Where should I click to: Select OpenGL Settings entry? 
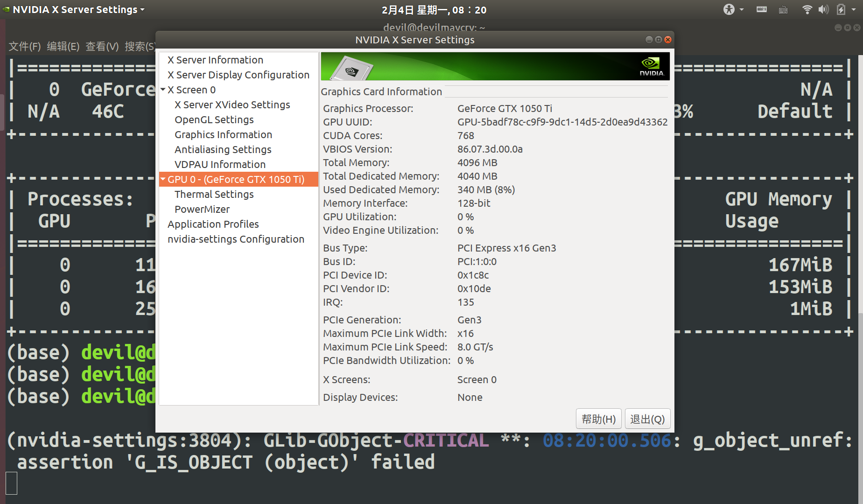pyautogui.click(x=214, y=119)
